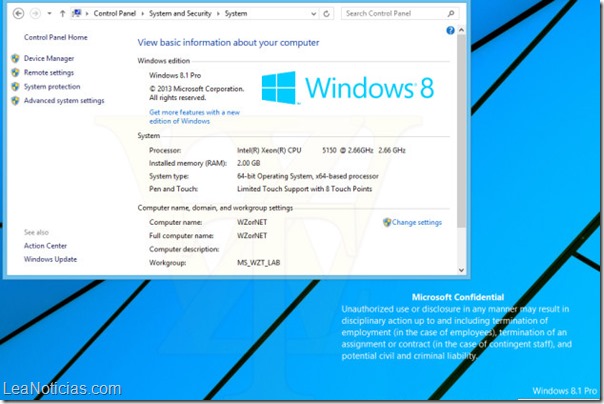Select Control Panel breadcrumb
Viewport: 604px width, 404px height.
pyautogui.click(x=114, y=13)
